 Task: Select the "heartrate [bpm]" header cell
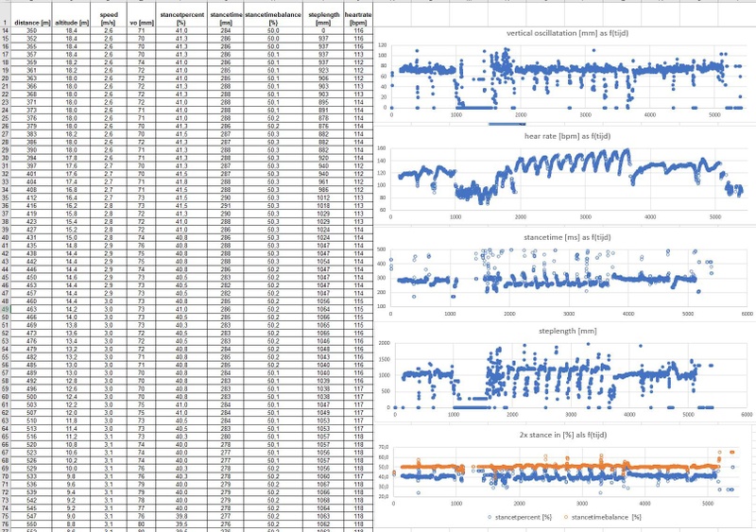(358, 15)
